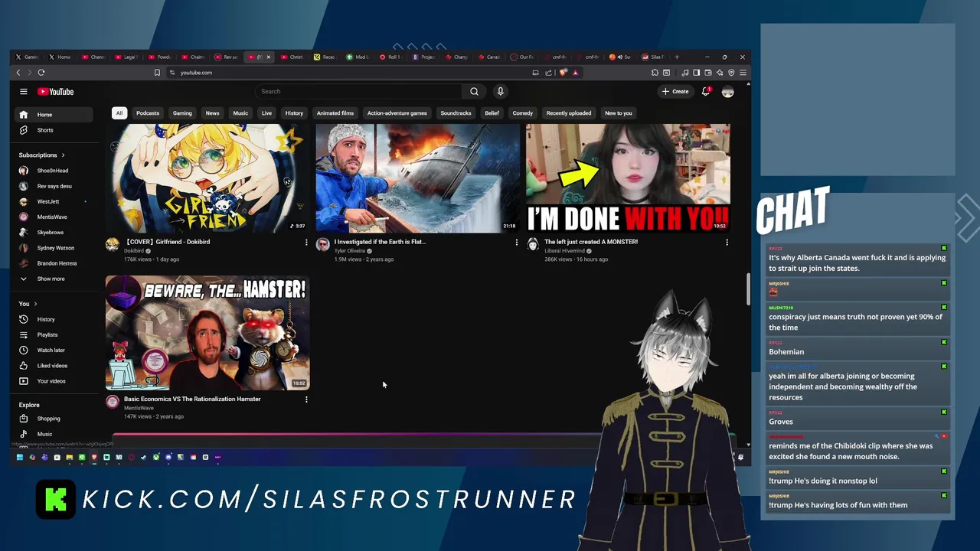Open the browser main menu icon
Image resolution: width=980 pixels, height=551 pixels.
743,73
